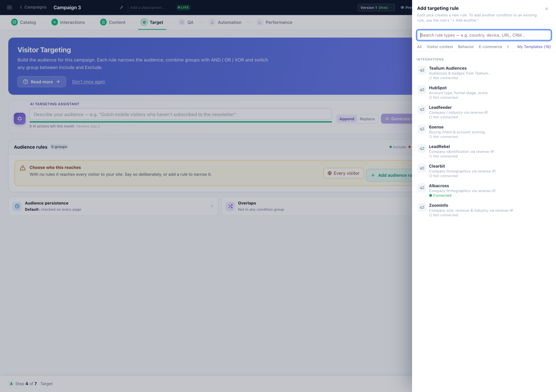Expand Audience persistence chevron
The image size is (556, 392).
(x=212, y=206)
